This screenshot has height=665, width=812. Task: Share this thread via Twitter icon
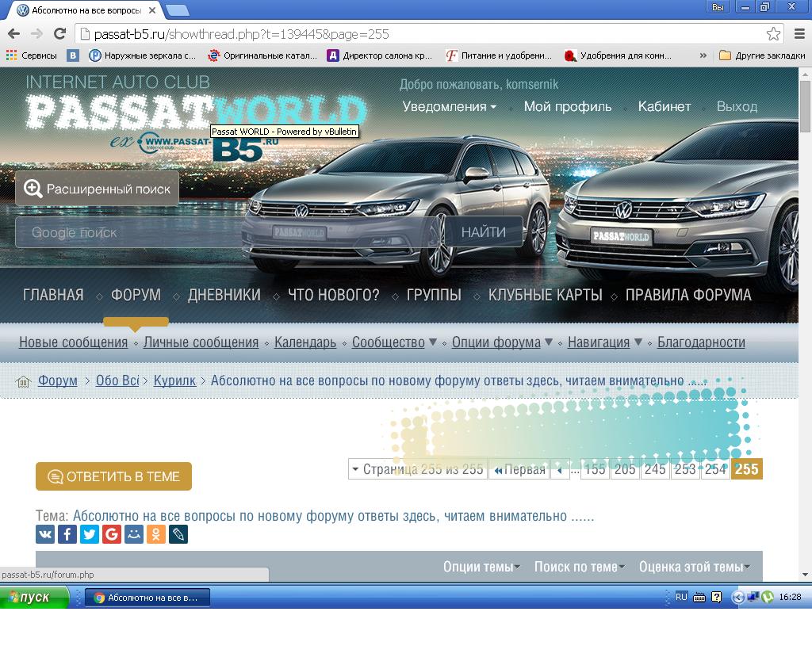click(90, 535)
